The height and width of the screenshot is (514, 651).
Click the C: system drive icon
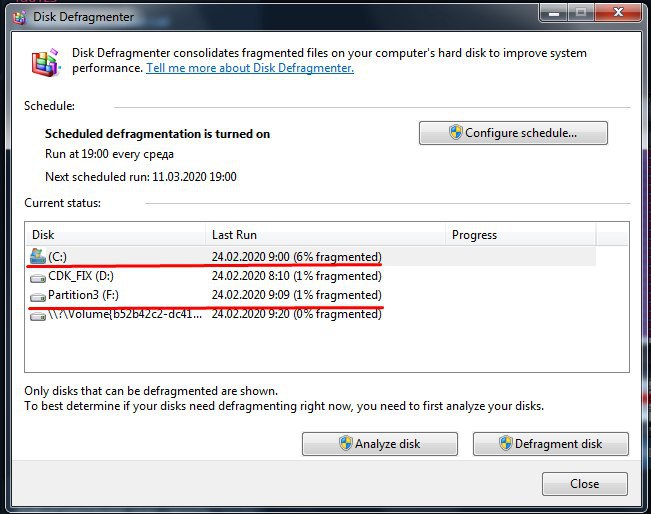[x=39, y=257]
